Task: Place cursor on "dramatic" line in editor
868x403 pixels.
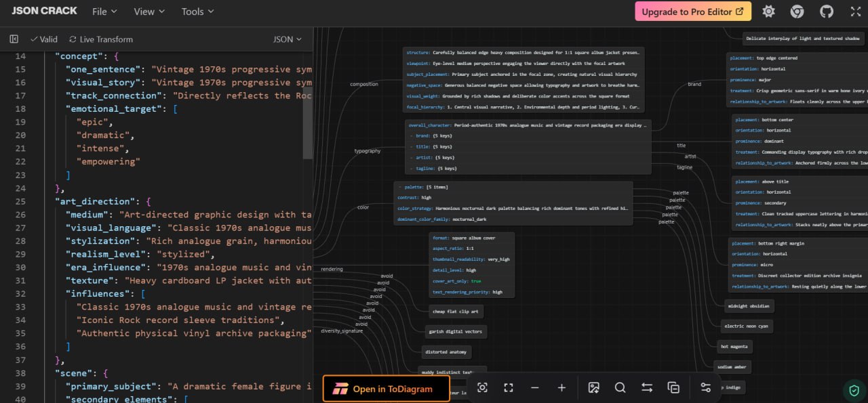Action: coord(106,135)
